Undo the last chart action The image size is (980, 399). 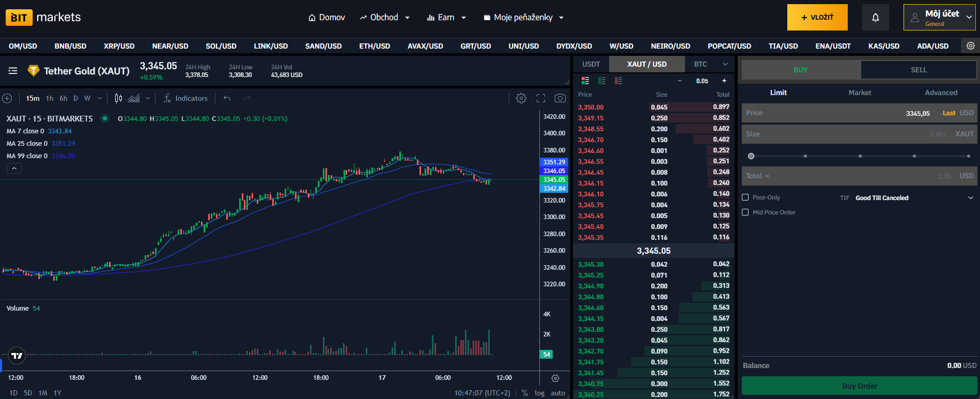tap(227, 98)
